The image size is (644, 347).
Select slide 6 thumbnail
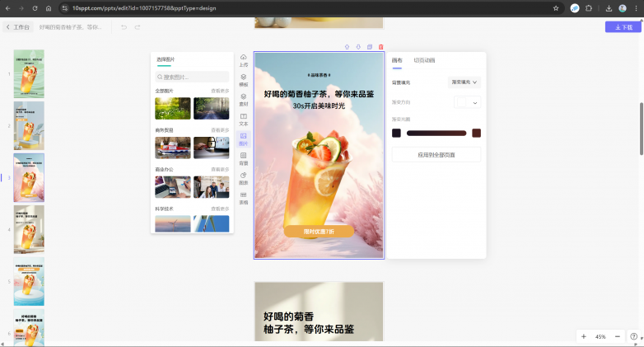click(x=29, y=328)
